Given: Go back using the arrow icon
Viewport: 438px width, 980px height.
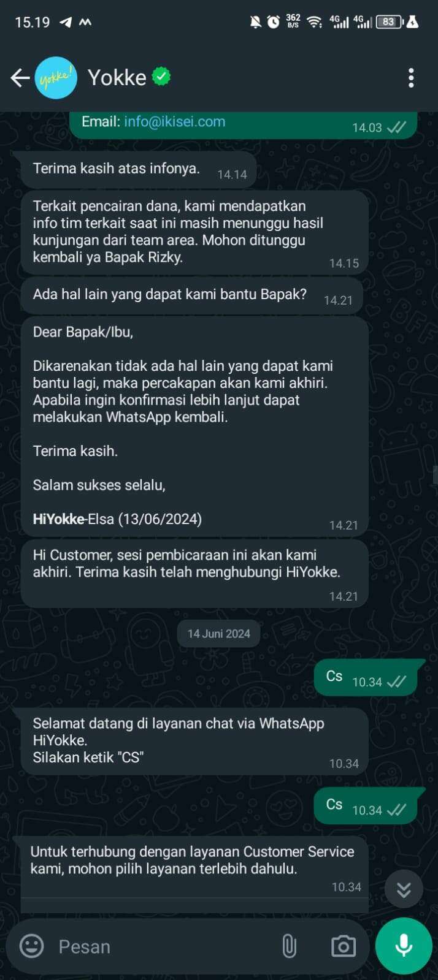Looking at the screenshot, I should point(20,78).
